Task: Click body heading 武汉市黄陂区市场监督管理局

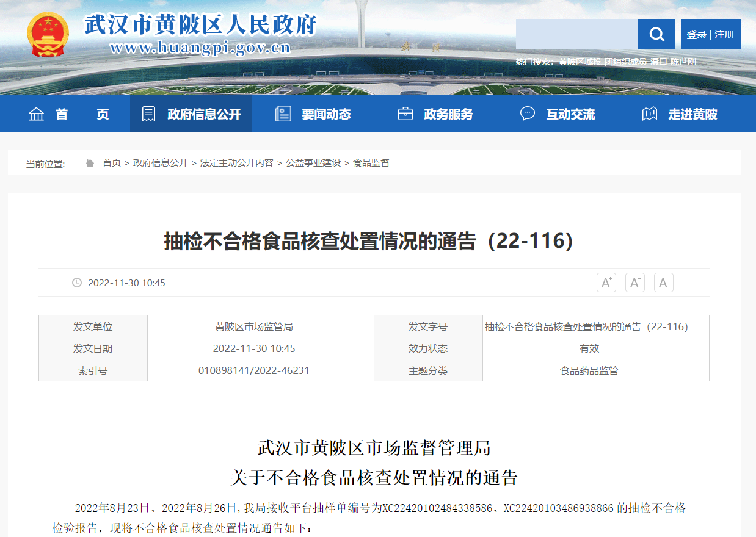Action: click(374, 448)
